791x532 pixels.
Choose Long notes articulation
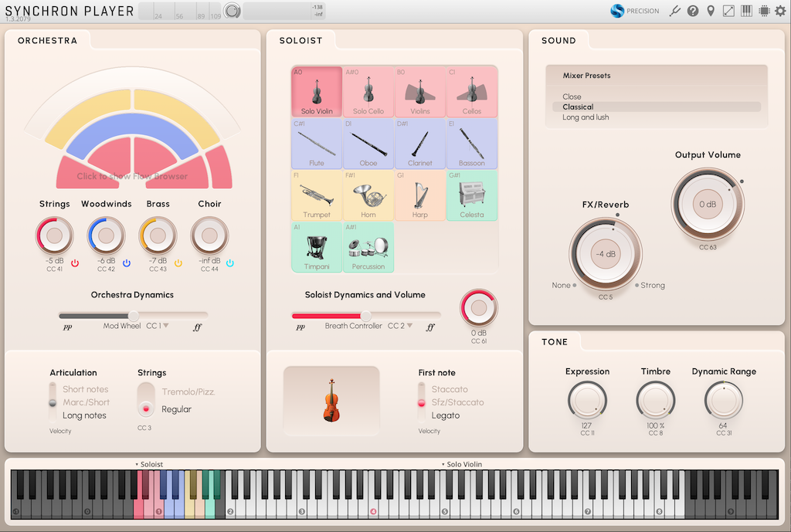point(84,415)
